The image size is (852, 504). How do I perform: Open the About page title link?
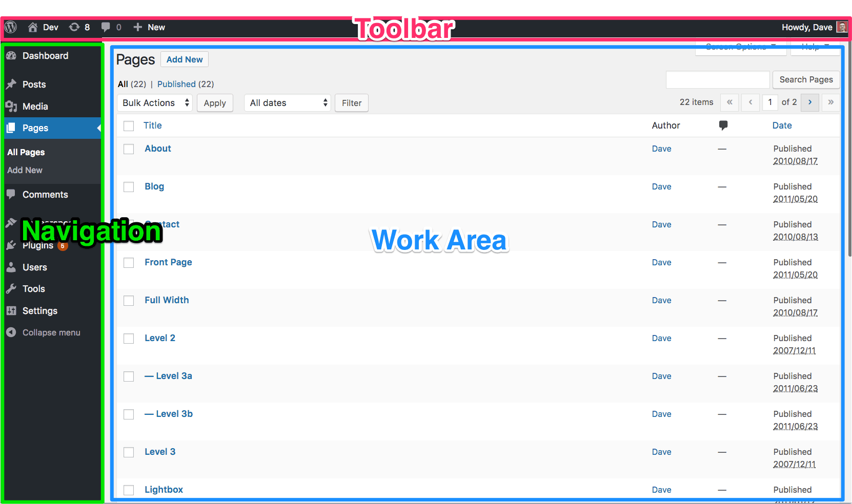tap(158, 149)
